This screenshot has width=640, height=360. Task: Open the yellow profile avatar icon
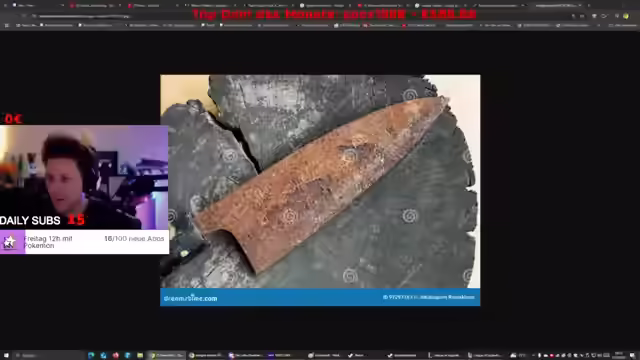click(x=626, y=16)
